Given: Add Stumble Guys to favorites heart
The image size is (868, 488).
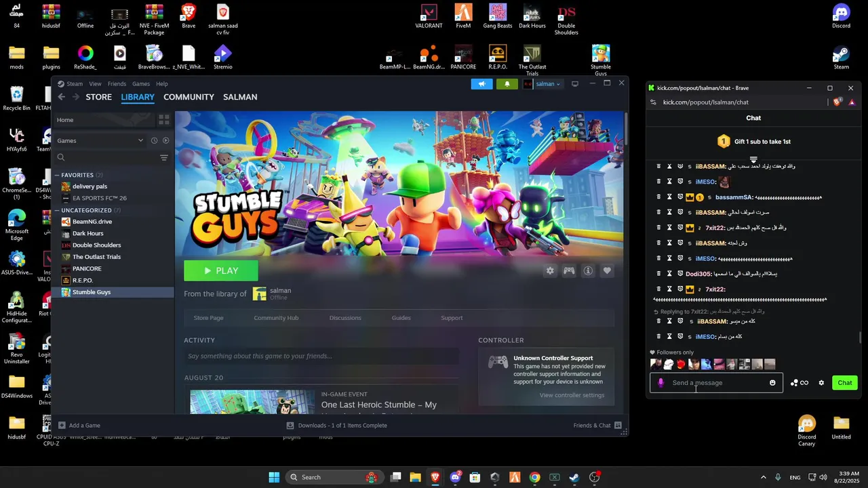Looking at the screenshot, I should (x=607, y=270).
